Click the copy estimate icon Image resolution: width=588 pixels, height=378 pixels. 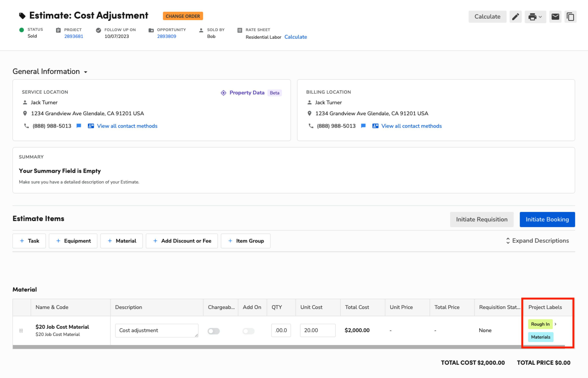pos(570,17)
